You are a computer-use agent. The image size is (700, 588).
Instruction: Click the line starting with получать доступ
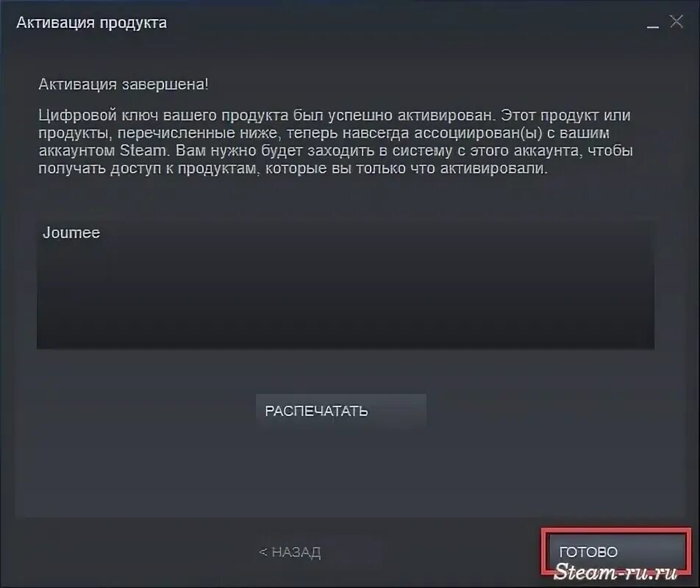click(x=293, y=168)
